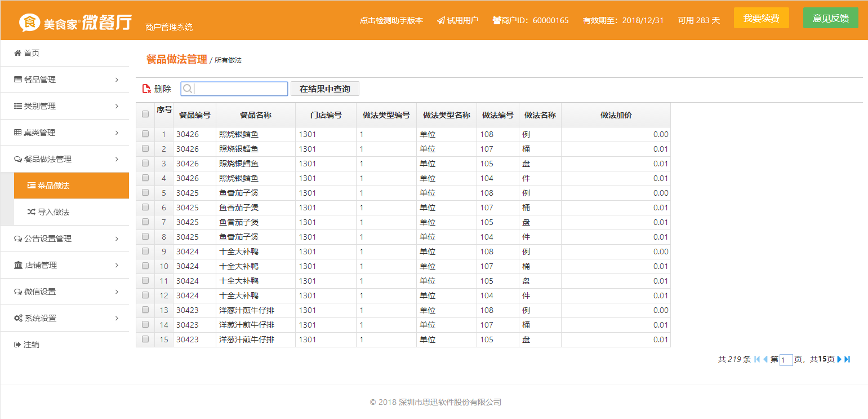The width and height of the screenshot is (868, 419).
Task: Click the page number input box
Action: tap(786, 360)
